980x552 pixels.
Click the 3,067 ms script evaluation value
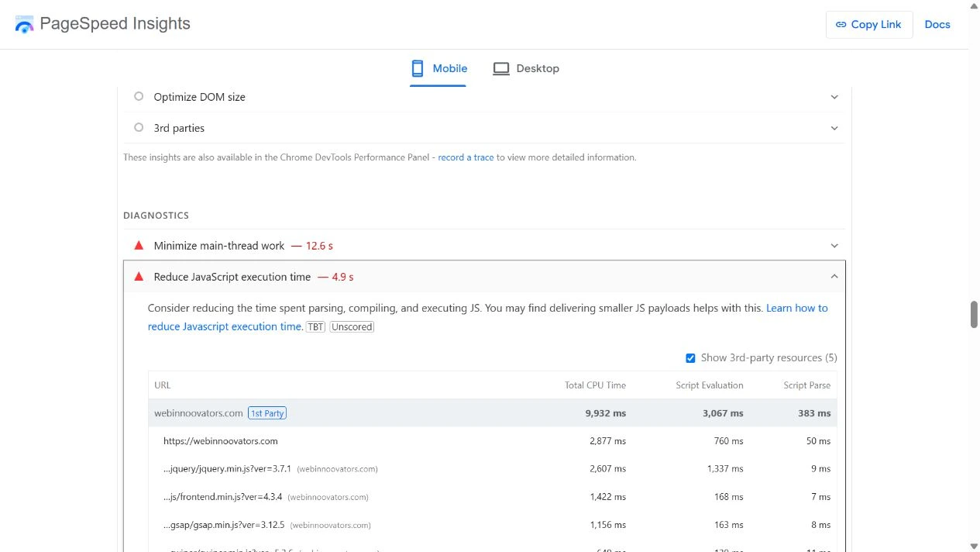(x=722, y=413)
